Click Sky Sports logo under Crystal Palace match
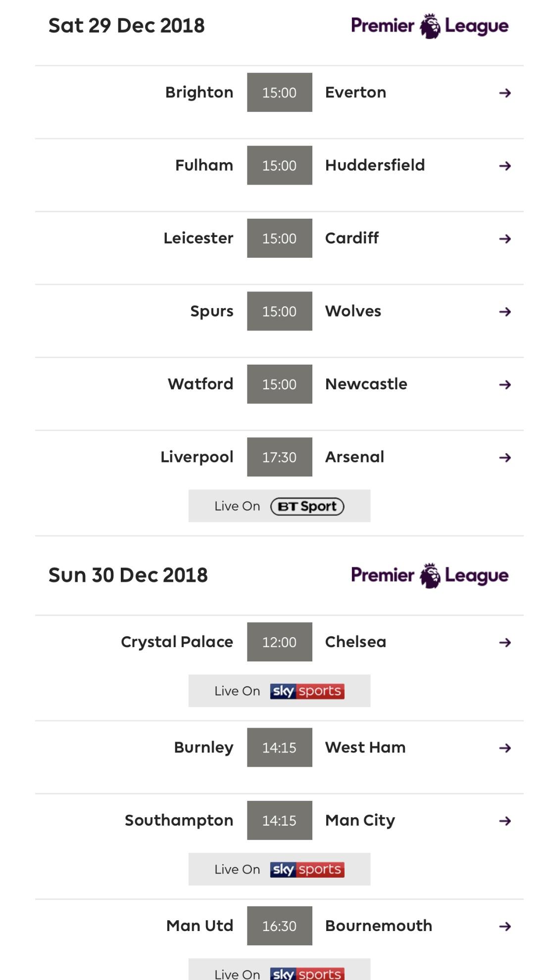This screenshot has height=980, width=550. point(307,691)
